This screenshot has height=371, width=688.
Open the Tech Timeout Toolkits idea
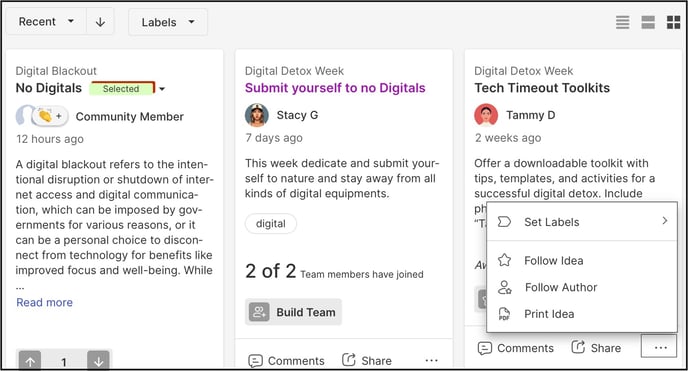pyautogui.click(x=542, y=88)
